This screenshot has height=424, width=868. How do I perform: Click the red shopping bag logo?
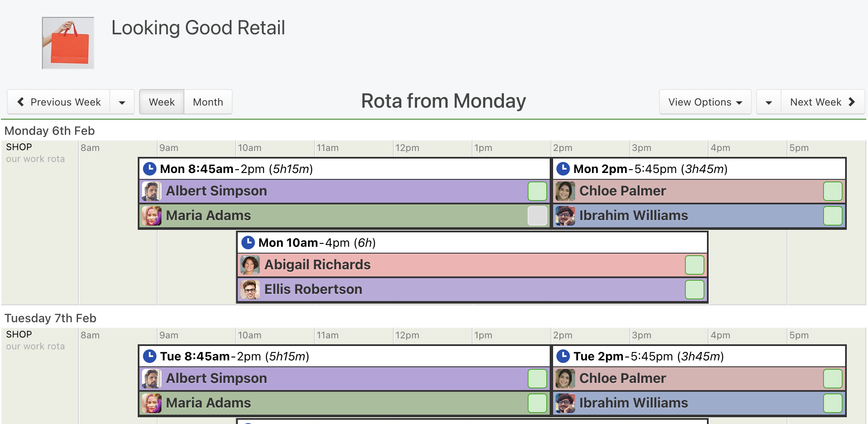(68, 43)
